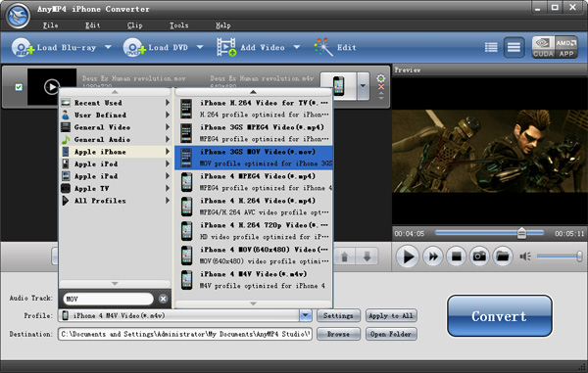
Task: Click the AnyMP4 application logo
Action: [x=18, y=16]
